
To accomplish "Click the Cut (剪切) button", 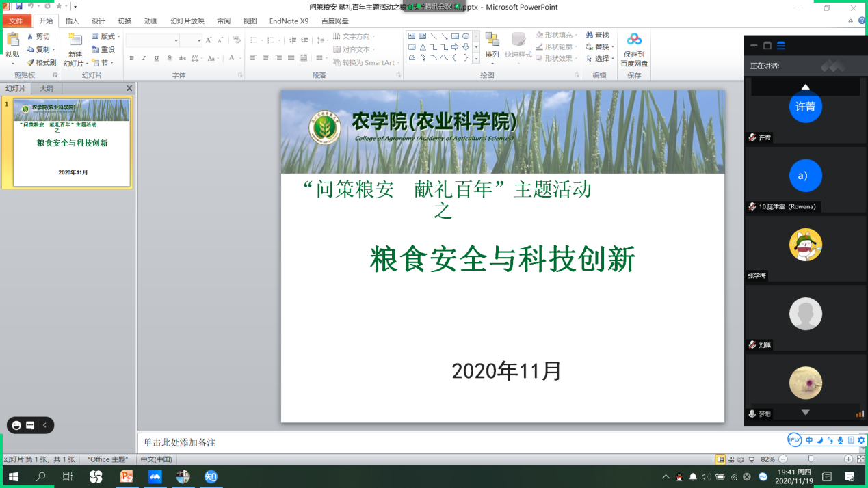I will pyautogui.click(x=38, y=36).
